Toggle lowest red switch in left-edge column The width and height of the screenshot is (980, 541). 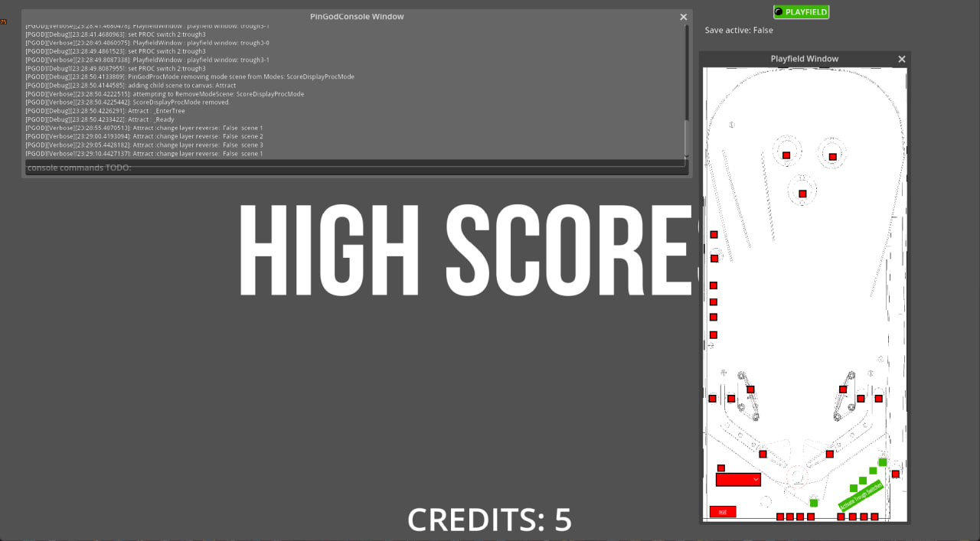point(714,334)
